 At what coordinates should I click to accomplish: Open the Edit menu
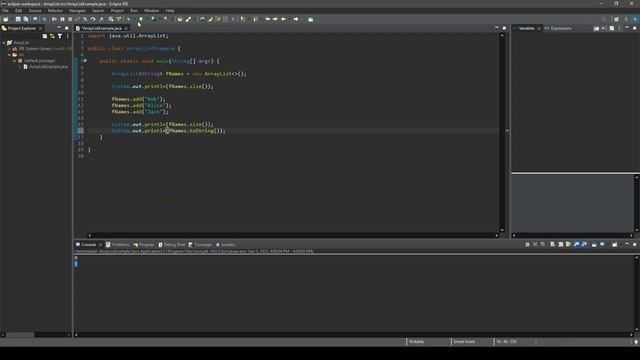(18, 11)
